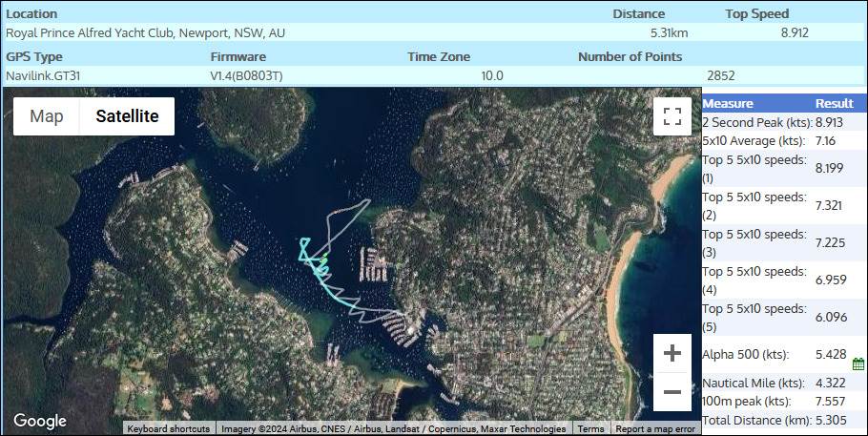Select the Satellite view tab

127,116
